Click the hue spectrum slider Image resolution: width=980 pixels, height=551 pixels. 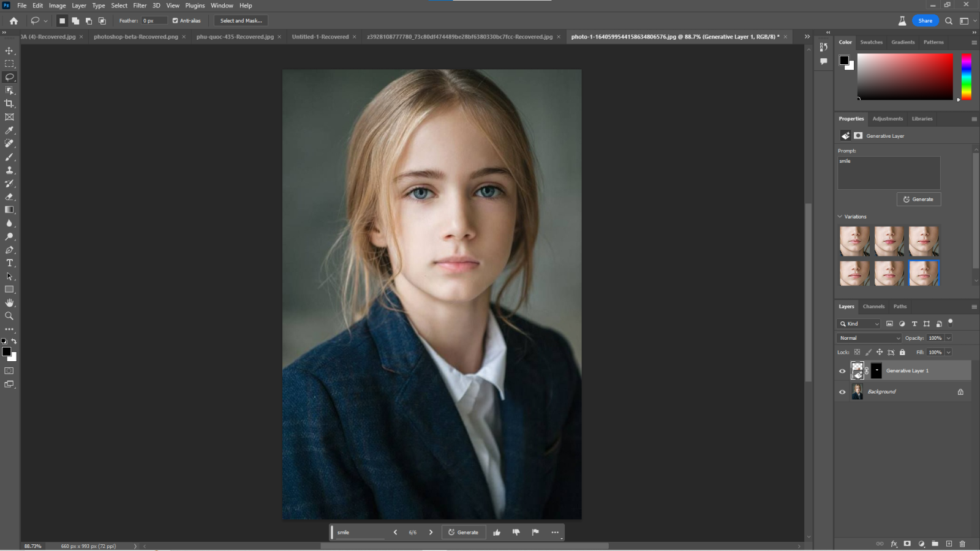tap(966, 77)
